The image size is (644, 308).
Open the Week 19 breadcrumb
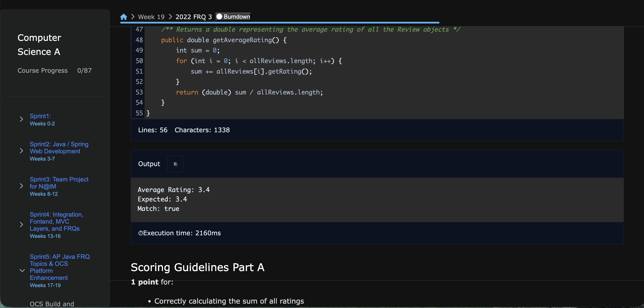[151, 17]
